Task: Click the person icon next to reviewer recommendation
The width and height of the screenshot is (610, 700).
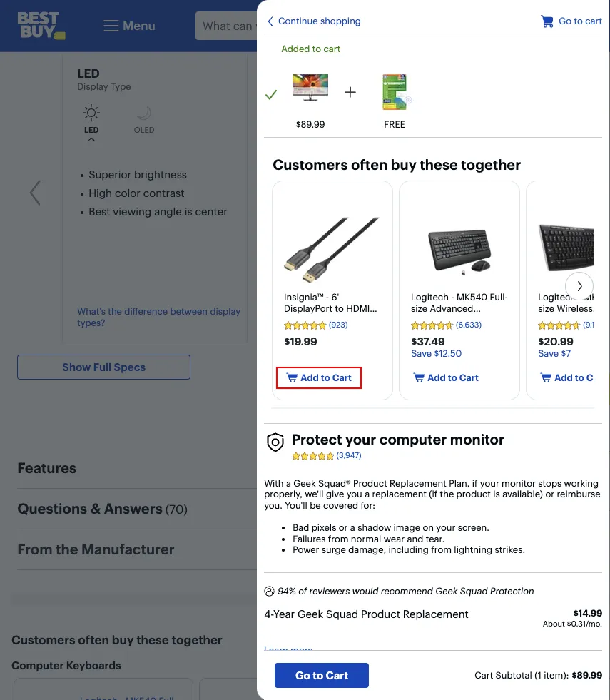Action: click(x=269, y=591)
